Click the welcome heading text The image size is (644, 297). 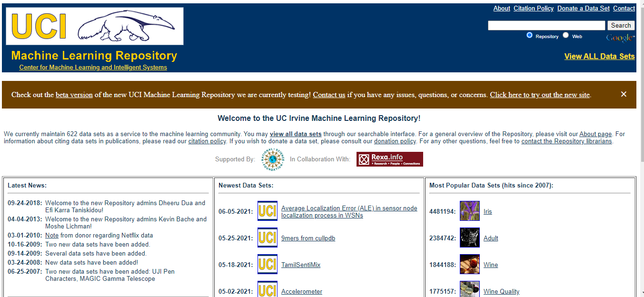coord(319,118)
